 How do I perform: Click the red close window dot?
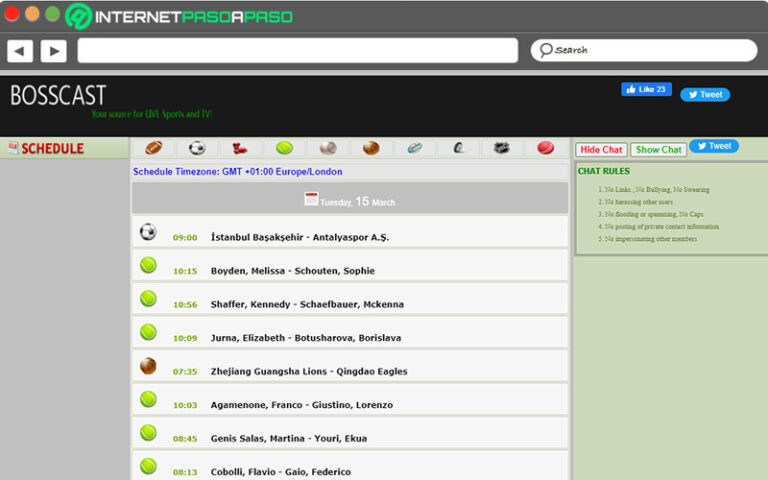[11, 14]
